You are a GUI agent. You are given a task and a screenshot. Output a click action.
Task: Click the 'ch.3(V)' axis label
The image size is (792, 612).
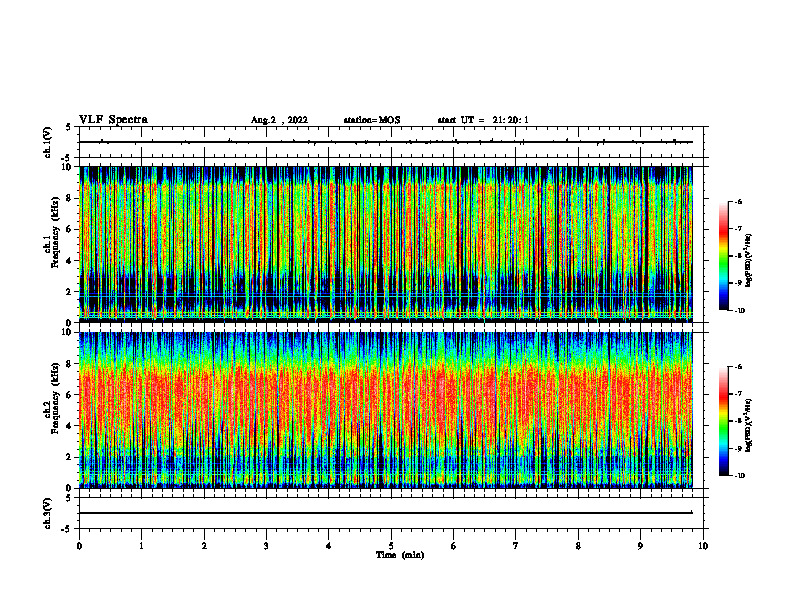48,513
